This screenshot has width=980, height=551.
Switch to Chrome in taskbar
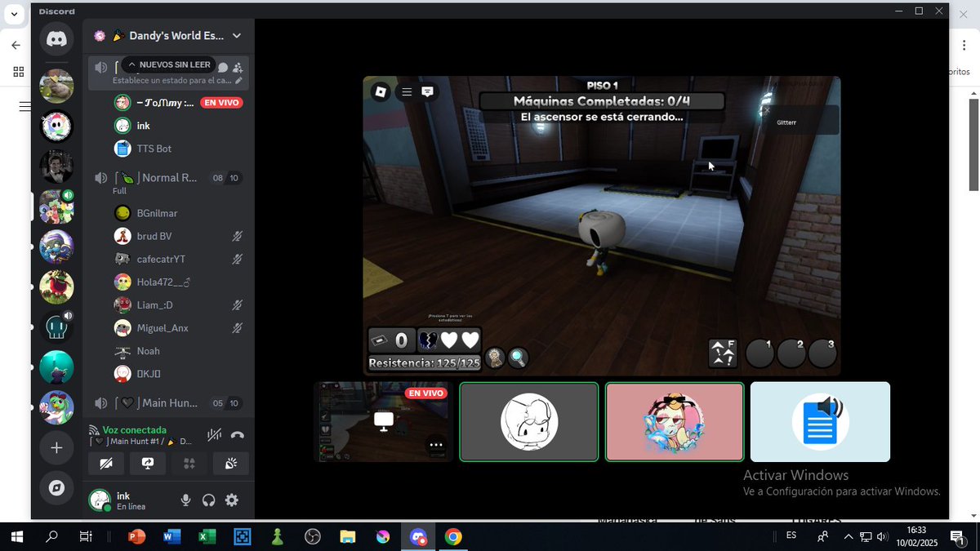(453, 536)
